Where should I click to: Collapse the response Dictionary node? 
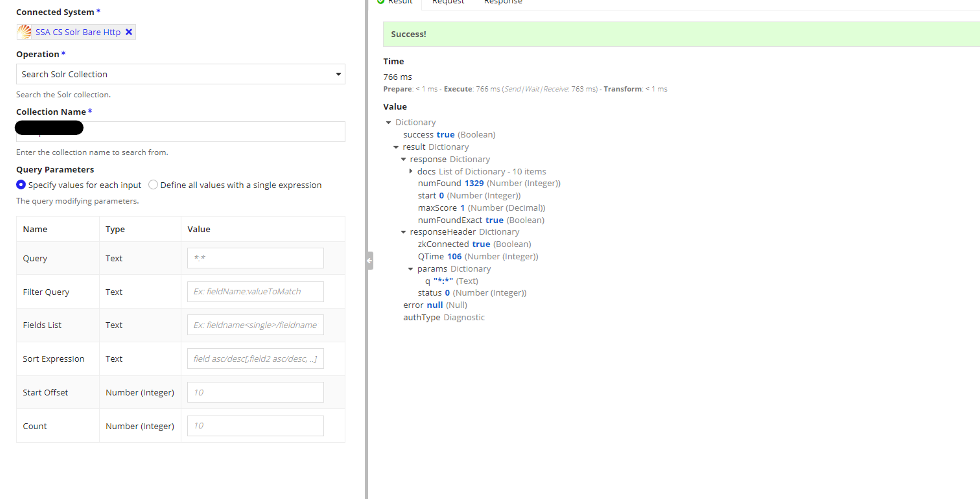[x=403, y=159]
